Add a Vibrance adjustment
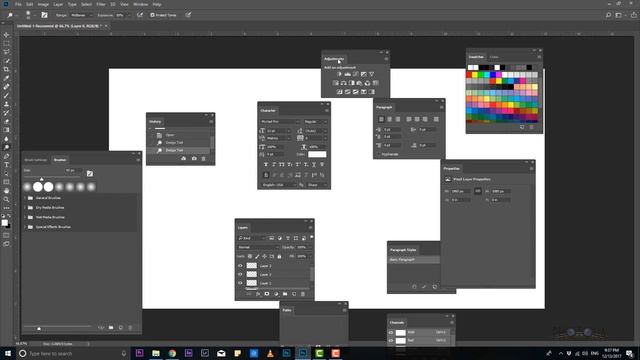The height and width of the screenshot is (360, 640). click(x=371, y=74)
